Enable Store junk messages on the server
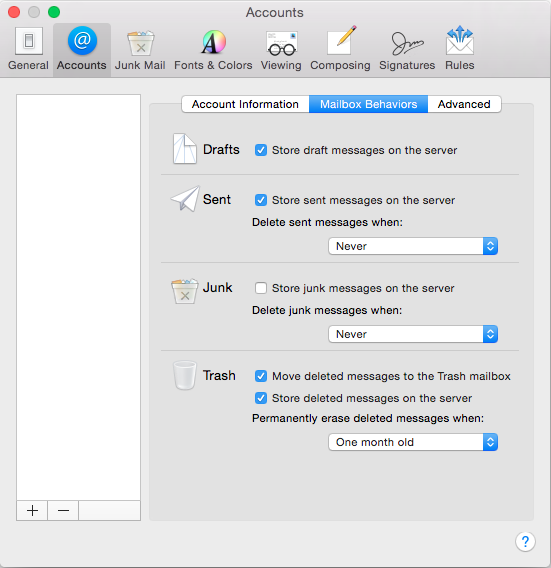 tap(261, 288)
